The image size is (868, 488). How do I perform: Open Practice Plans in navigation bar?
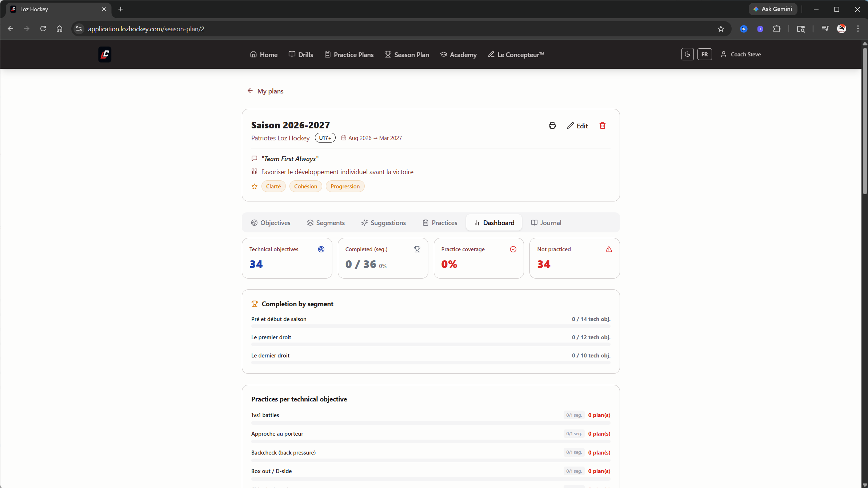[349, 55]
